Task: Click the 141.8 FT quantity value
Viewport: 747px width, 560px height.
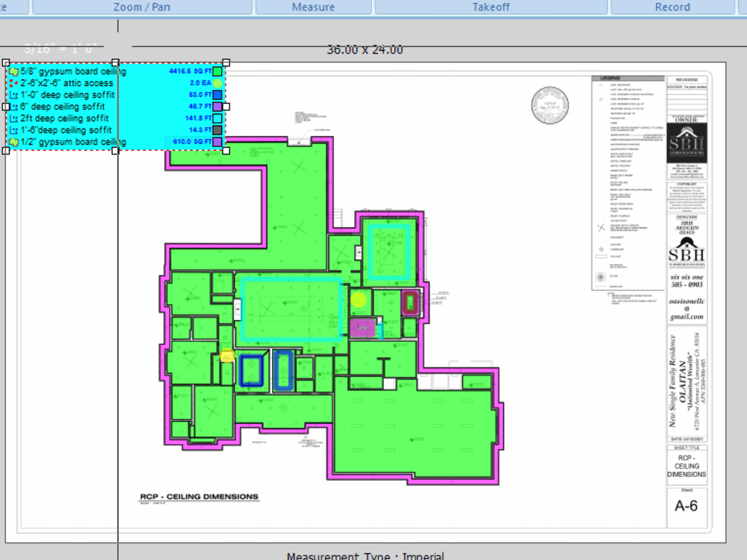Action: click(198, 118)
